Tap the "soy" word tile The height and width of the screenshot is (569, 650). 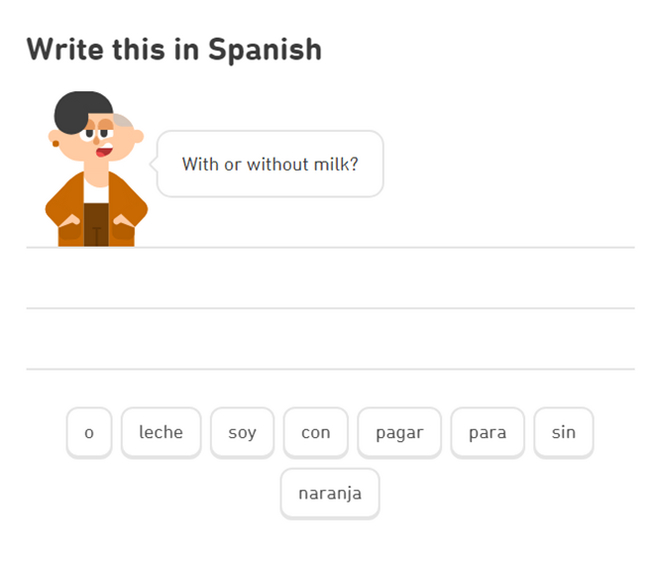[242, 433]
